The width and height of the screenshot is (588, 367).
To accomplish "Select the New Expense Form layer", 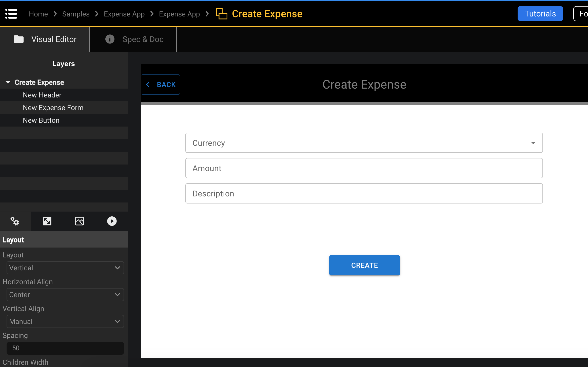I will (x=53, y=107).
